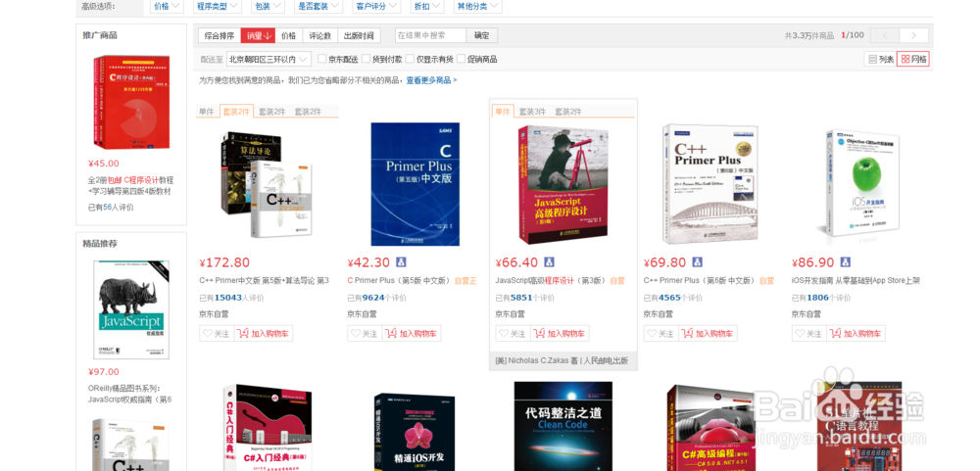Image resolution: width=980 pixels, height=471 pixels.
Task: Click heart 关注 under iOS开发指南
Action: [x=809, y=334]
